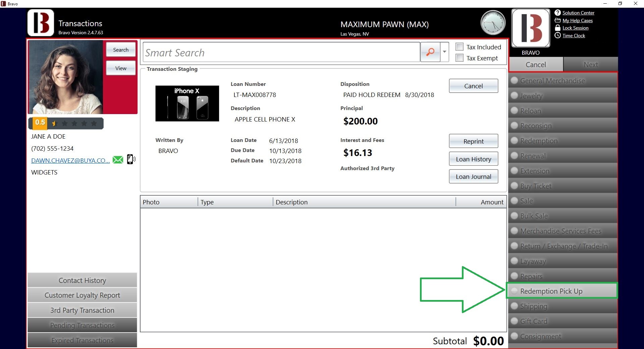The width and height of the screenshot is (644, 349).
Task: Sort by the Type column header
Action: 235,202
